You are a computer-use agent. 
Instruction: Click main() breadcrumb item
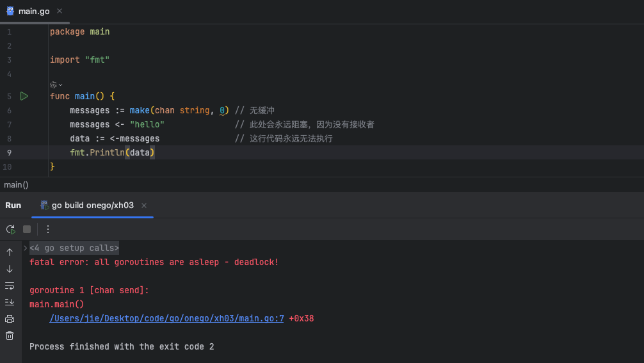(16, 185)
